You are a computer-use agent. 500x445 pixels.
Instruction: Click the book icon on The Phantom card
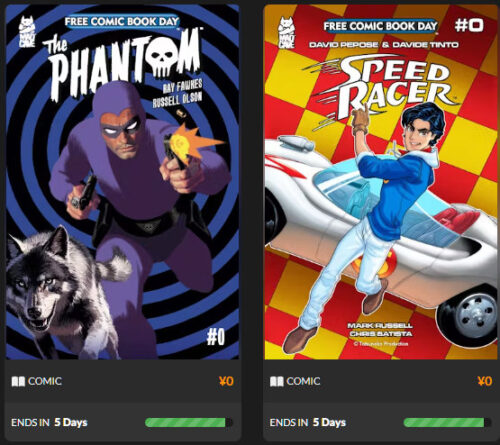pyautogui.click(x=18, y=381)
